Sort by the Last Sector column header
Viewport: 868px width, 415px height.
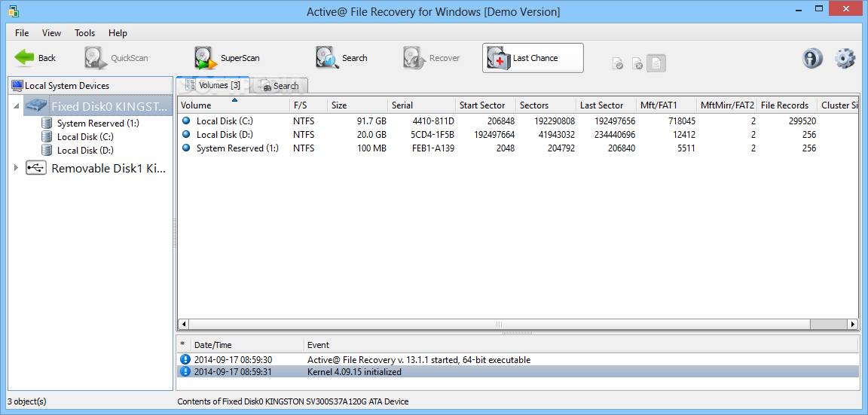pyautogui.click(x=606, y=105)
